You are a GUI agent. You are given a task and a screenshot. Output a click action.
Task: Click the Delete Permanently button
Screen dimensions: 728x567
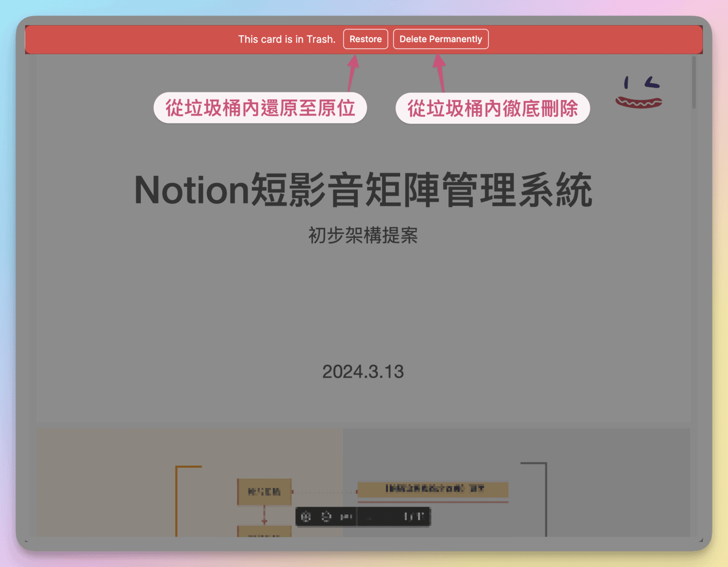[x=441, y=39]
